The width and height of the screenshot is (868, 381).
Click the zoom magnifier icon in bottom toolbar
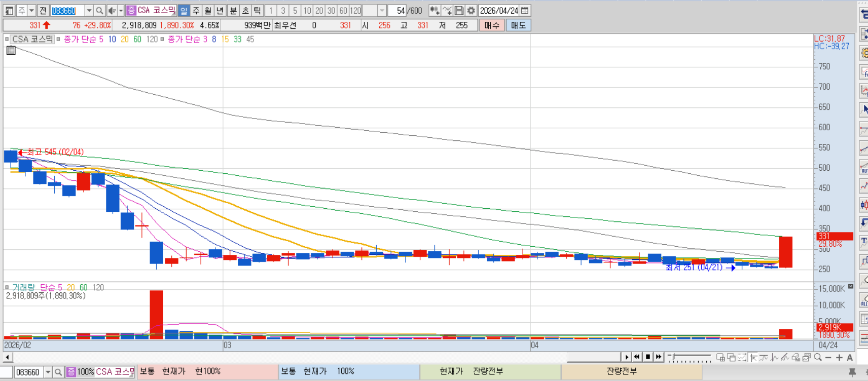[x=818, y=357]
